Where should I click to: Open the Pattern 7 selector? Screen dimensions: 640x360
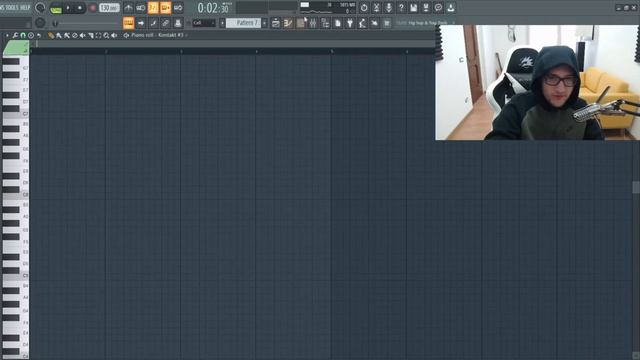pyautogui.click(x=244, y=23)
